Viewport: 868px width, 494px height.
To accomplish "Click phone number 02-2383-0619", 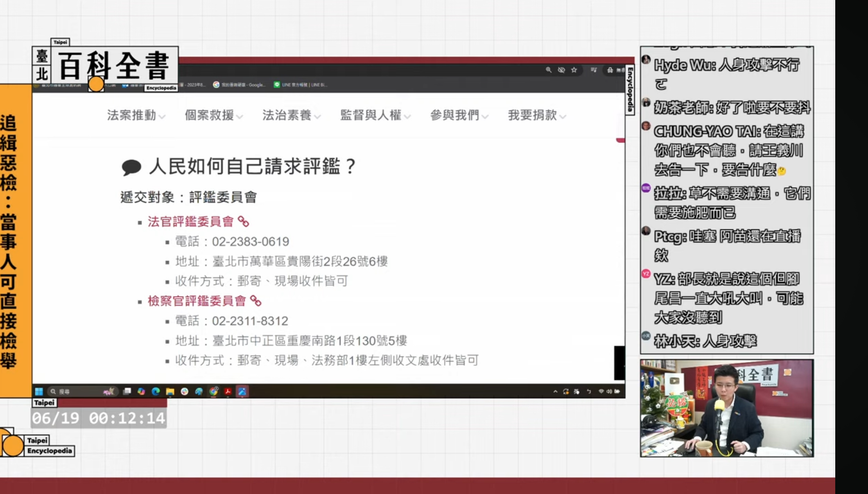I will coord(251,242).
